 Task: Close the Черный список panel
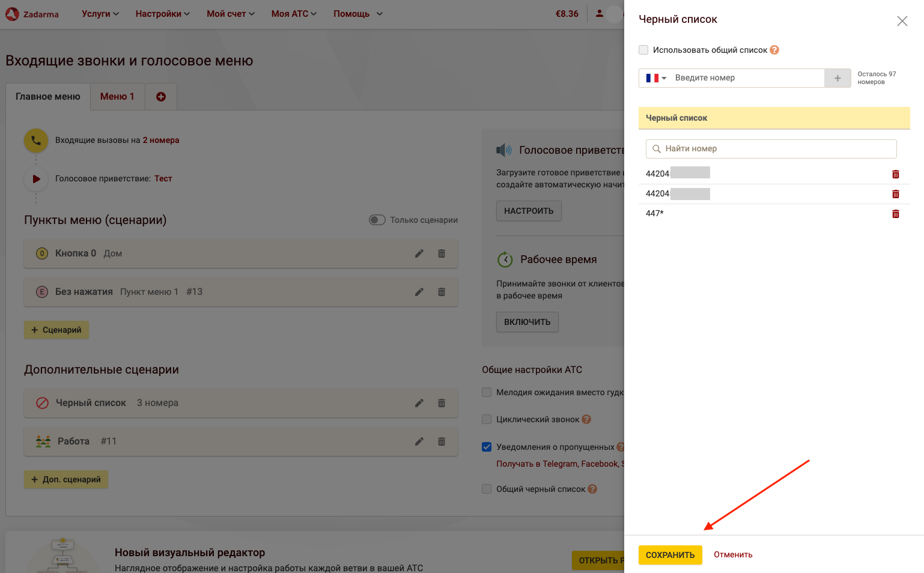[x=902, y=21]
